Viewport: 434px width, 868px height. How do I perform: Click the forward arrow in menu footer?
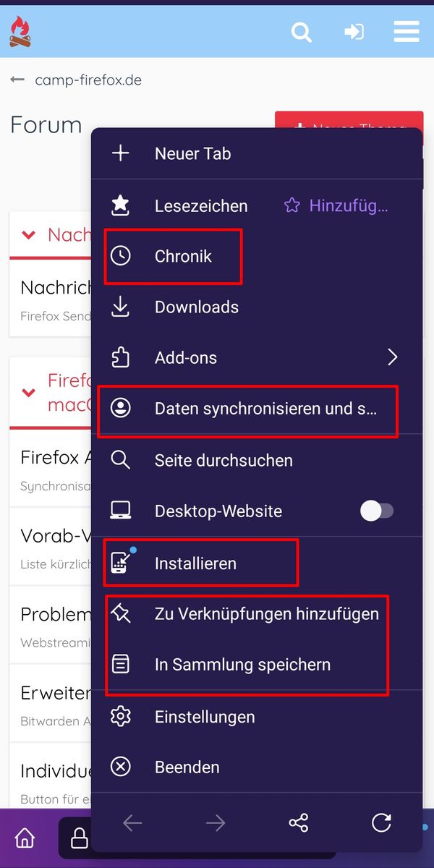[216, 822]
